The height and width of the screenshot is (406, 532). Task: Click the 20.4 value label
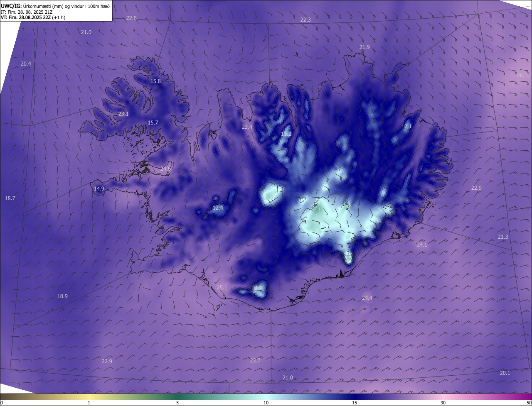(x=26, y=64)
